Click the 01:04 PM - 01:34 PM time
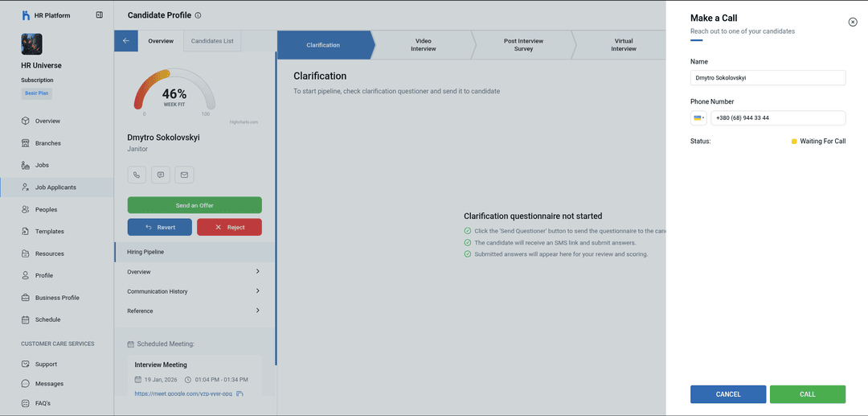Image resolution: width=868 pixels, height=416 pixels. coord(222,380)
